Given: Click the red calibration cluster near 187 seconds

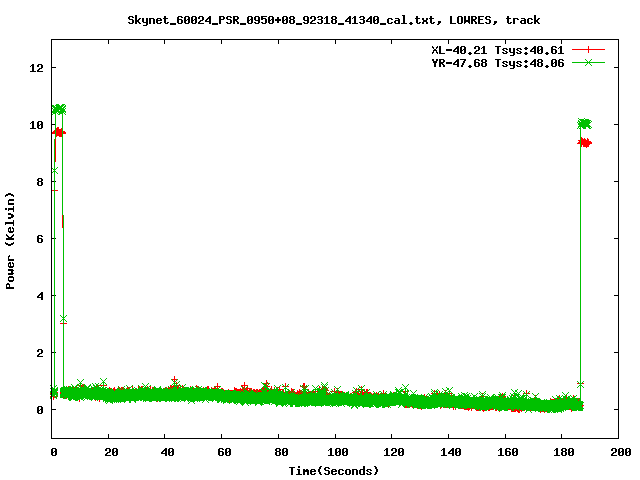Looking at the screenshot, I should click(x=584, y=142).
